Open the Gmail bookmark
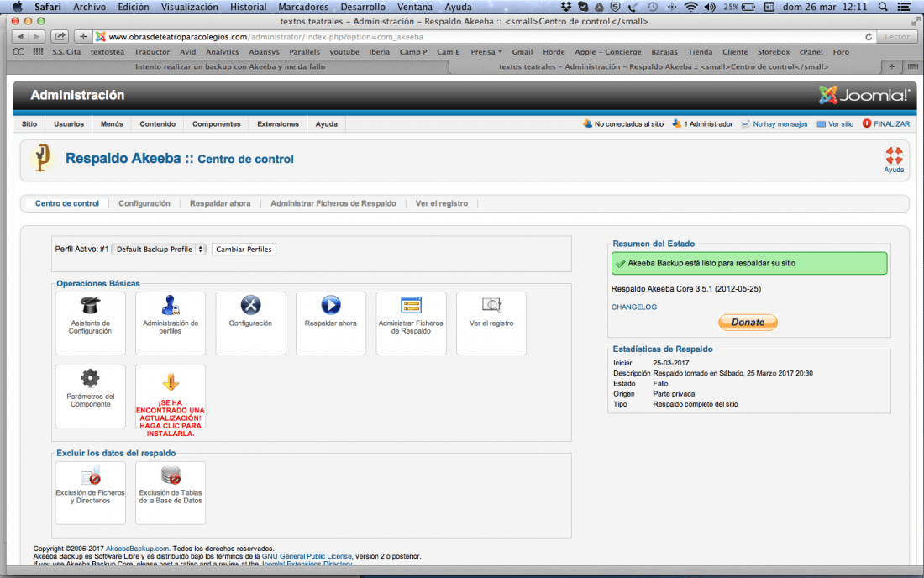Viewport: 924px width, 578px height. coord(522,52)
